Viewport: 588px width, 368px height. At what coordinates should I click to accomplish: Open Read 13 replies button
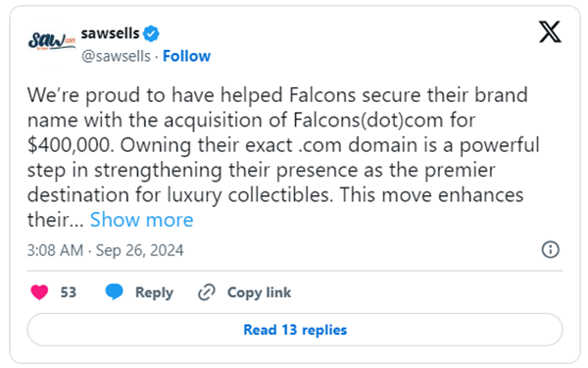pyautogui.click(x=295, y=330)
